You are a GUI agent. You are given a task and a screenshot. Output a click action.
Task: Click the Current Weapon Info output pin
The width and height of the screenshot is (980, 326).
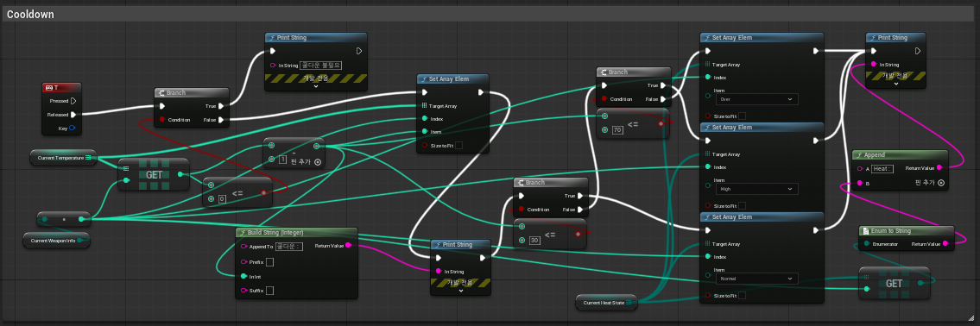point(80,240)
